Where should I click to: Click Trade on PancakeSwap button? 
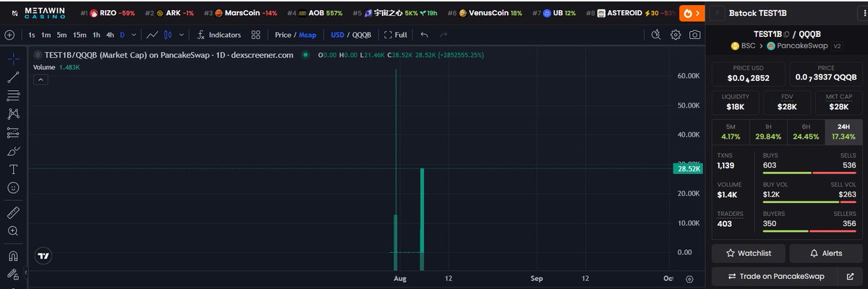[775, 276]
